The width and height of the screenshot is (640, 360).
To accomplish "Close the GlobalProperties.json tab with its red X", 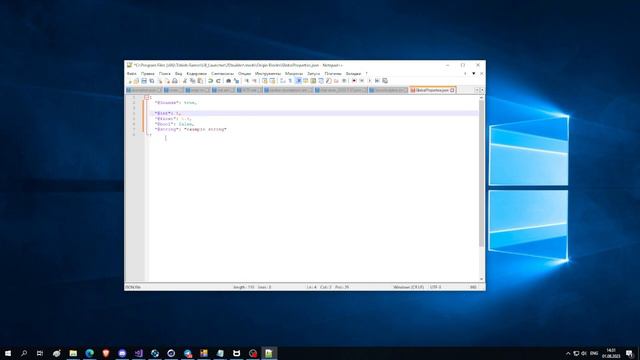I will 452,90.
